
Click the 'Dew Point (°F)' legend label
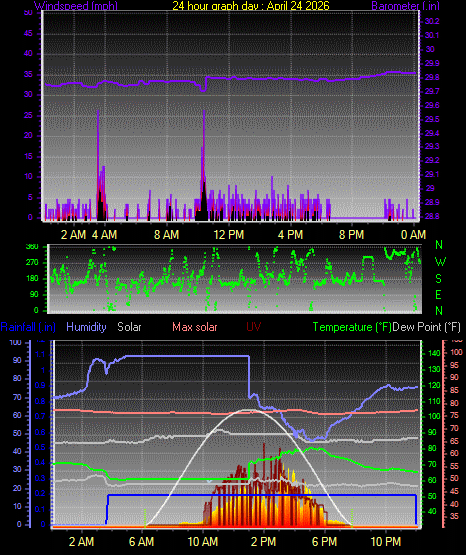click(427, 327)
